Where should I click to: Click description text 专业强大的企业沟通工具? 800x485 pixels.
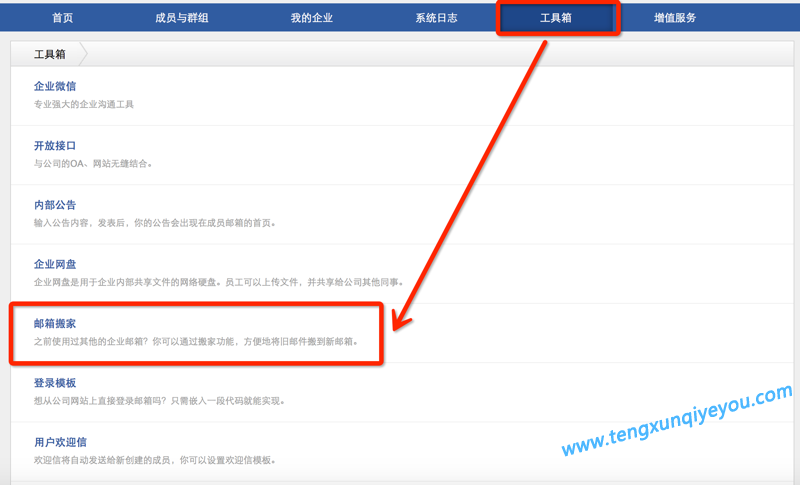tap(84, 104)
